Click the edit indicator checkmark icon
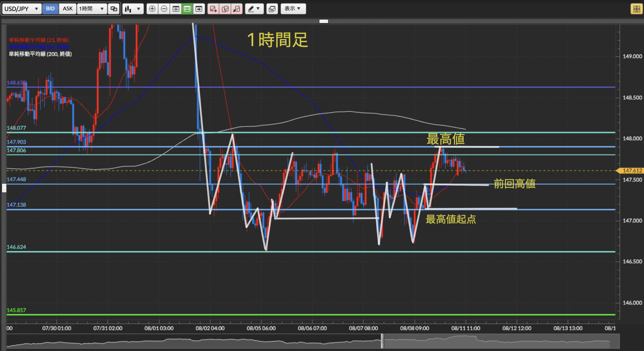 tap(225, 9)
